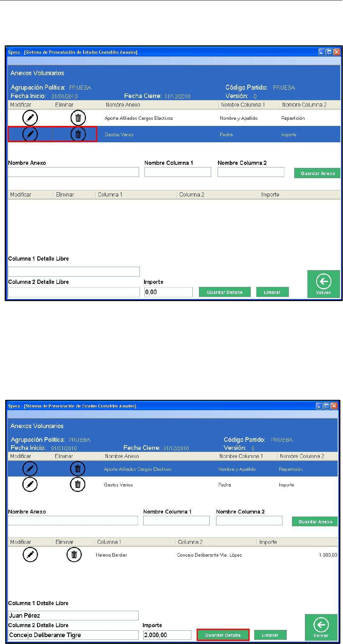Click 'Concejo Deliberante Vte. López' cell
Viewport: 343px width, 644px height.
pos(209,555)
